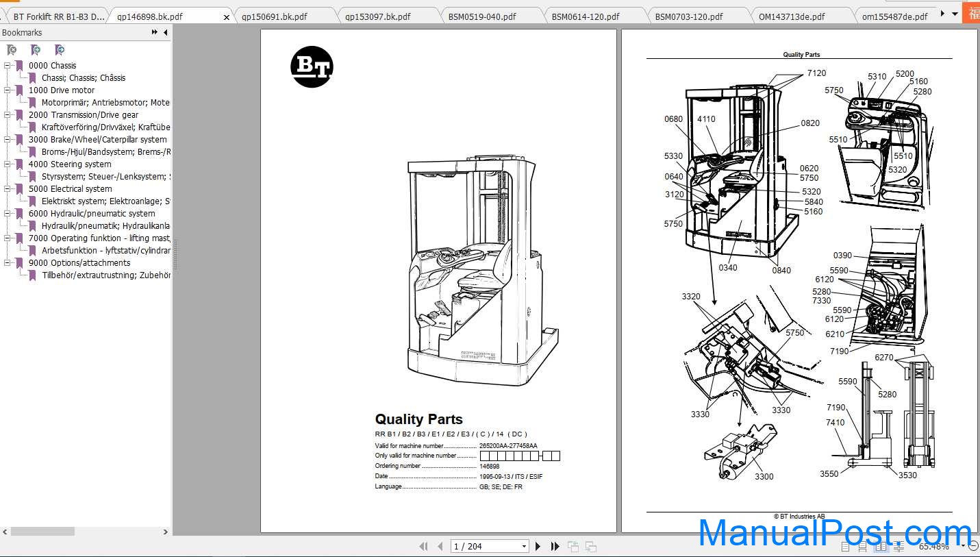
Task: Open the Chassi; Chassis; Châssis bookmark
Action: tap(84, 78)
